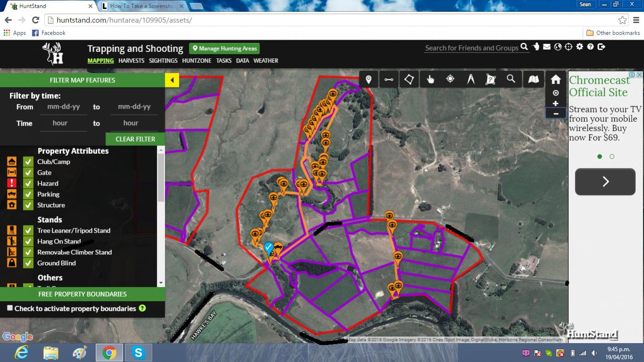Return map to home view
644x362 pixels.
(556, 79)
